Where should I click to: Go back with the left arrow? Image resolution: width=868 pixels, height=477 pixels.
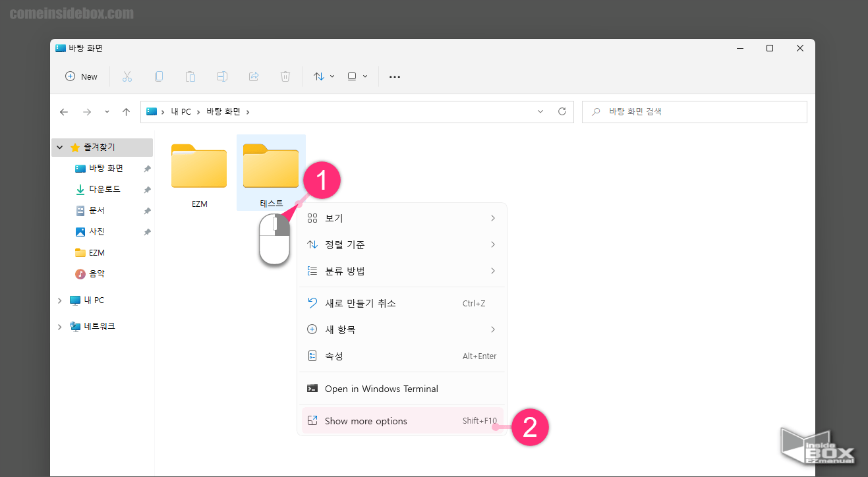[64, 112]
